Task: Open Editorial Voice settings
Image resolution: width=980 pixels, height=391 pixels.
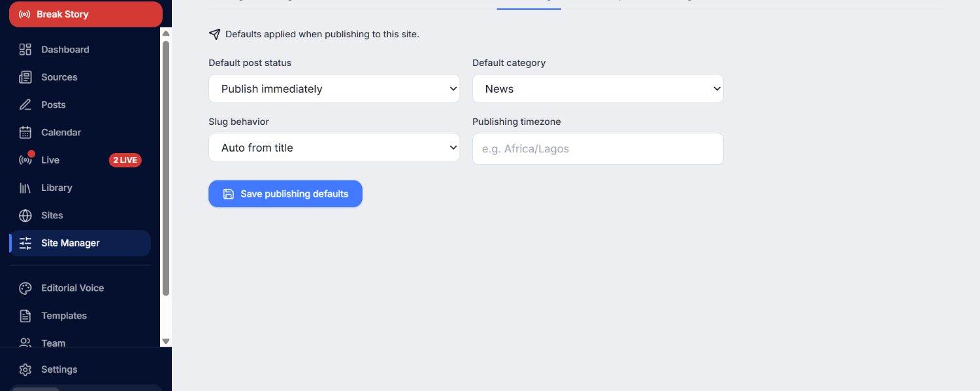Action: click(80, 288)
